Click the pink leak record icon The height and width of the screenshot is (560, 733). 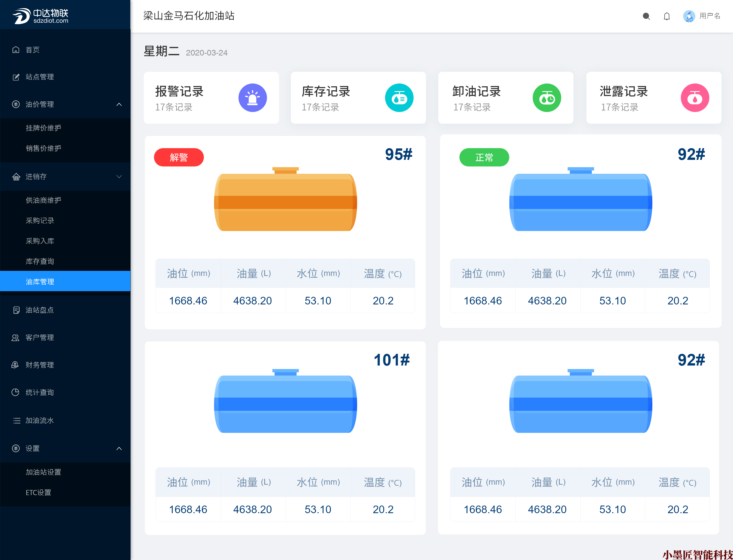click(x=695, y=98)
